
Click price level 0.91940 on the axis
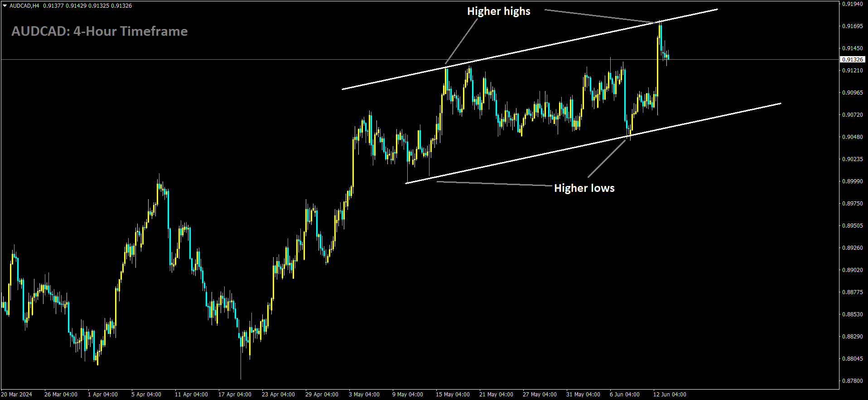[x=852, y=4]
